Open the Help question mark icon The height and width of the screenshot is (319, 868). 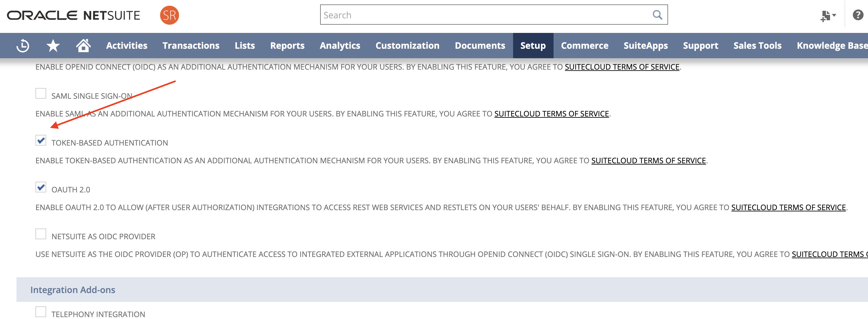tap(858, 15)
